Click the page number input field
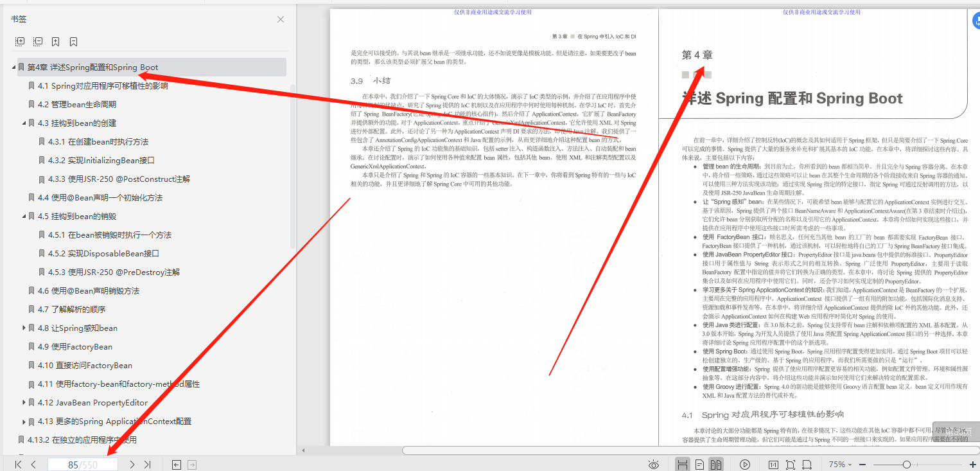Viewport: 980px width, 471px height. [83, 465]
